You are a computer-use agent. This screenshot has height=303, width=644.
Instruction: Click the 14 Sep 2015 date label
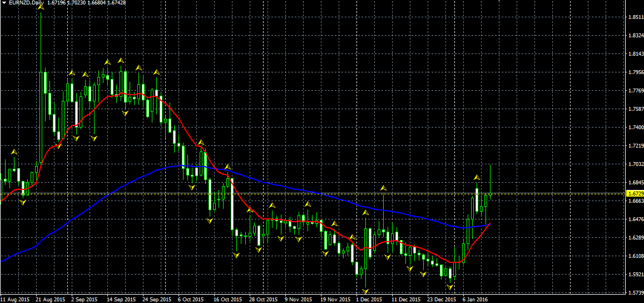point(122,299)
